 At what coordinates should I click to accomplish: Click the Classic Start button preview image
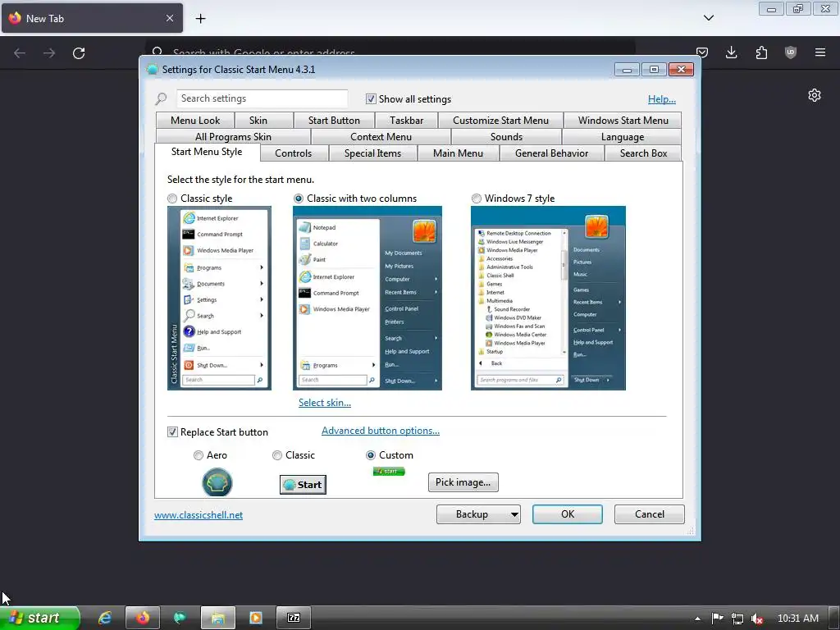point(303,485)
